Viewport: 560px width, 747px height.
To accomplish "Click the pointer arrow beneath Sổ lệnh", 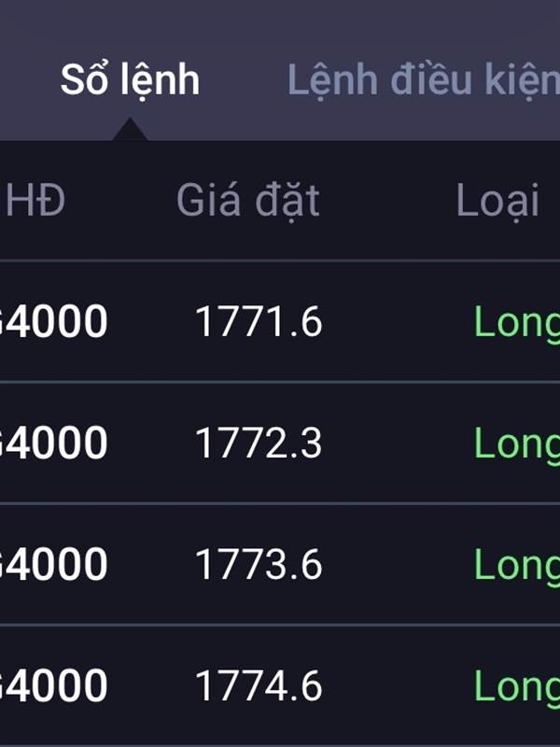I will pyautogui.click(x=130, y=131).
